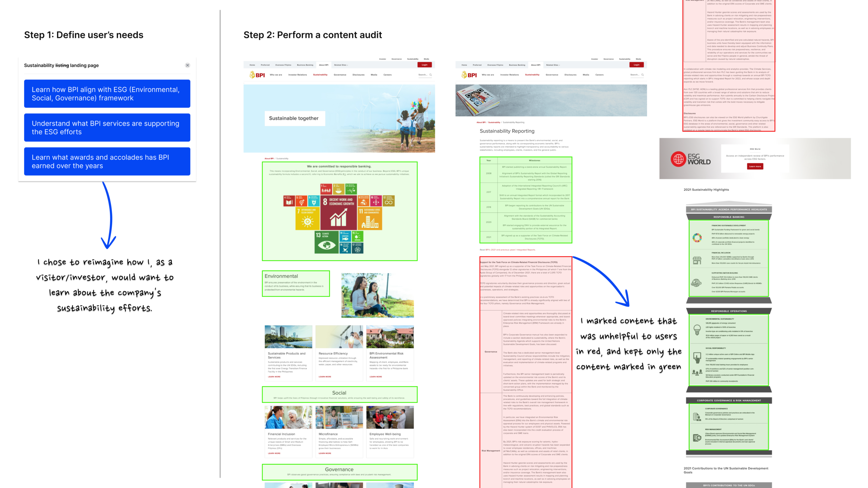Open About BPI tab on the Sustainable together page
The height and width of the screenshot is (488, 868).
click(x=323, y=65)
